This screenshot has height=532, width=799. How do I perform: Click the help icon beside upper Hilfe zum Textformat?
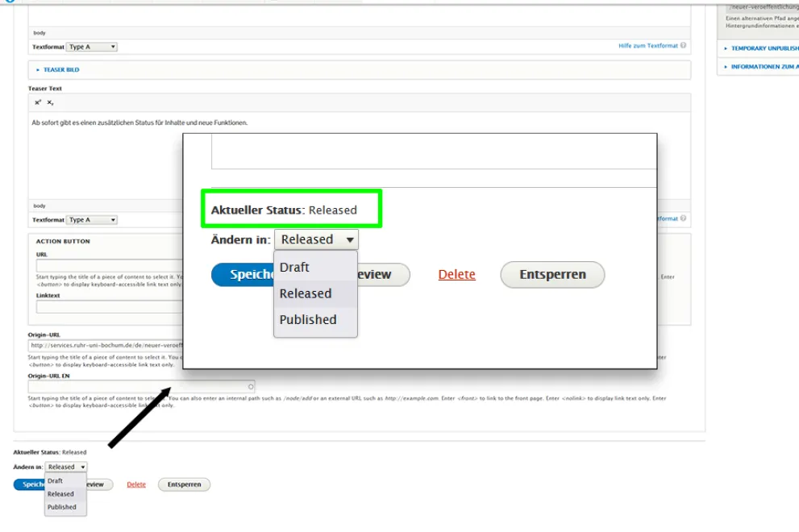pyautogui.click(x=683, y=46)
